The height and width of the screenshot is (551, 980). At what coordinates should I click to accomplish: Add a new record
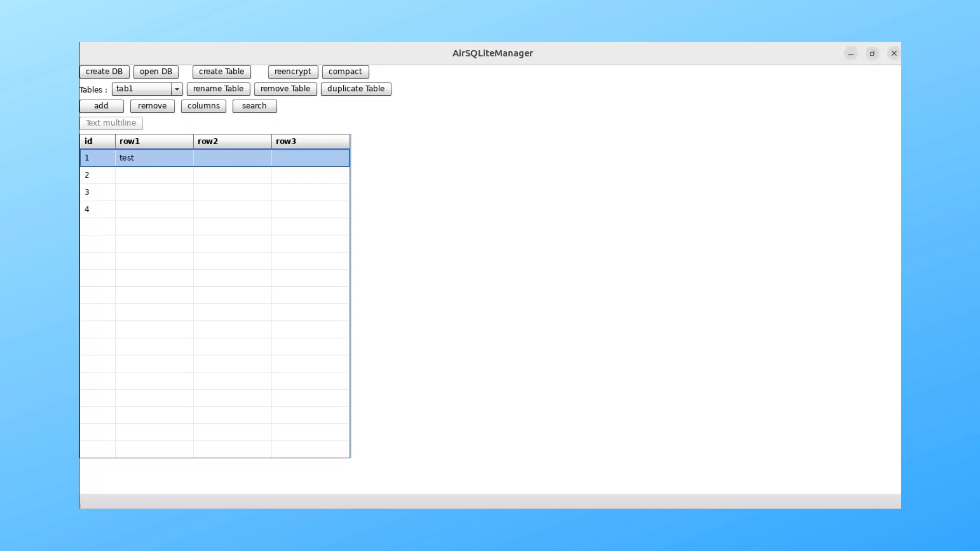[101, 106]
